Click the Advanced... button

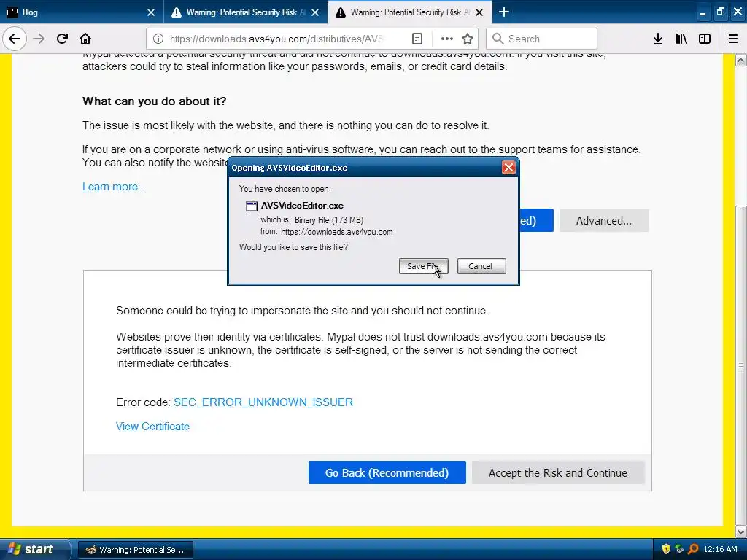click(x=604, y=220)
